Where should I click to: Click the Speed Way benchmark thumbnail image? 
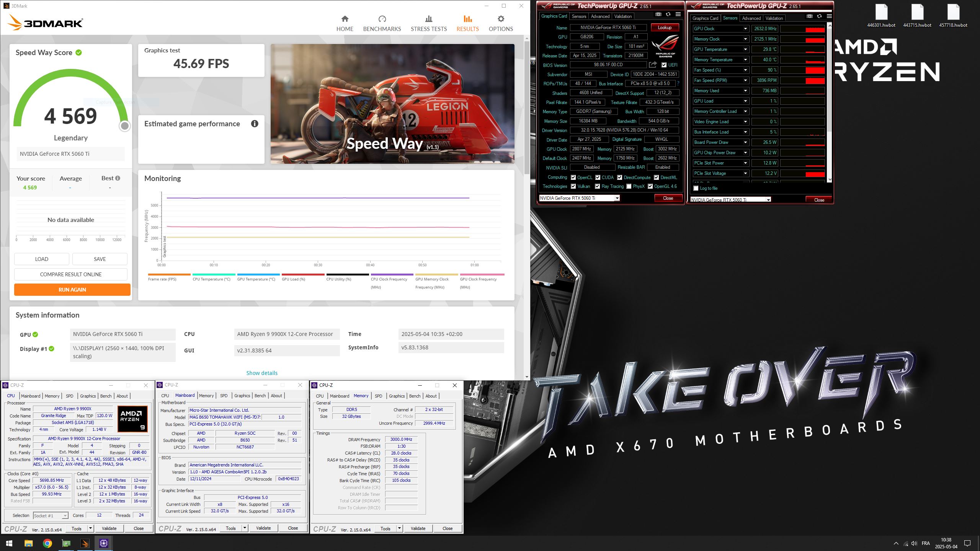(392, 104)
